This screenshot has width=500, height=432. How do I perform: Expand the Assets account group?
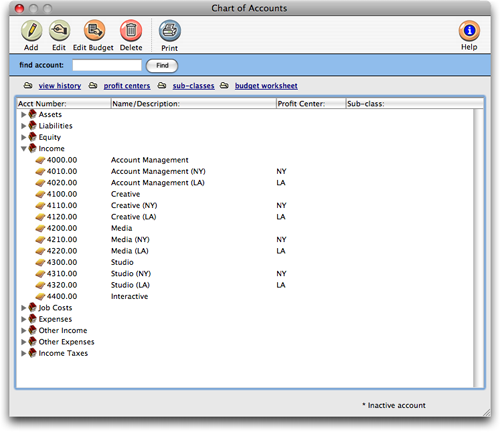[x=23, y=115]
